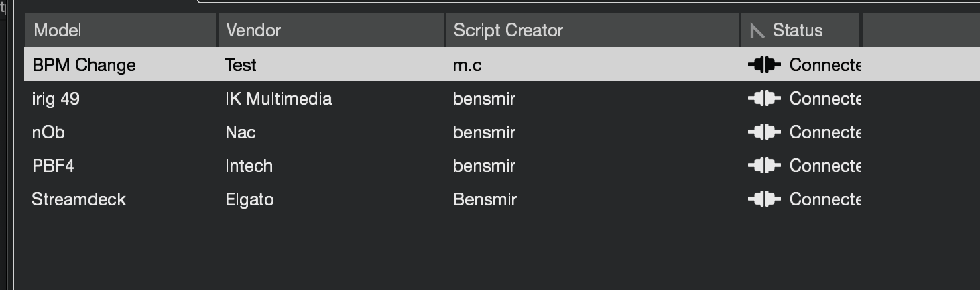Click the Status column header label
The height and width of the screenshot is (290, 980).
[x=797, y=30]
